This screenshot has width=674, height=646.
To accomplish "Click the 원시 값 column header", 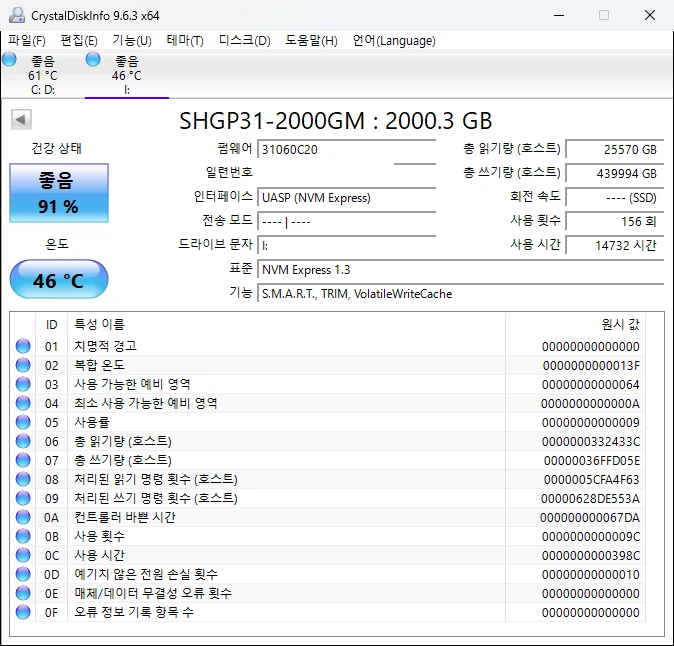I will 575,325.
